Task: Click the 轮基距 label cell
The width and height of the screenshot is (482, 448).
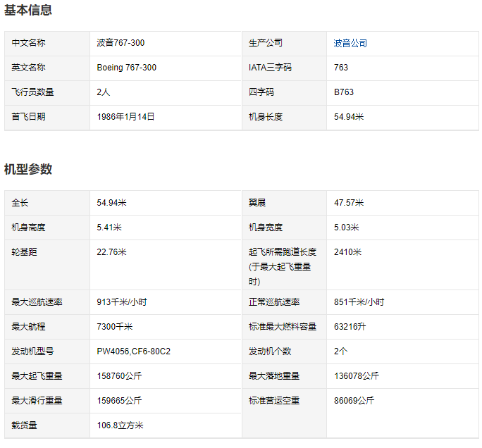Action: click(47, 265)
